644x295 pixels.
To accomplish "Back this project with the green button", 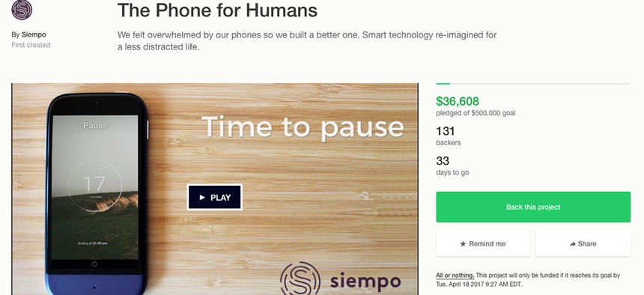I will pos(533,207).
